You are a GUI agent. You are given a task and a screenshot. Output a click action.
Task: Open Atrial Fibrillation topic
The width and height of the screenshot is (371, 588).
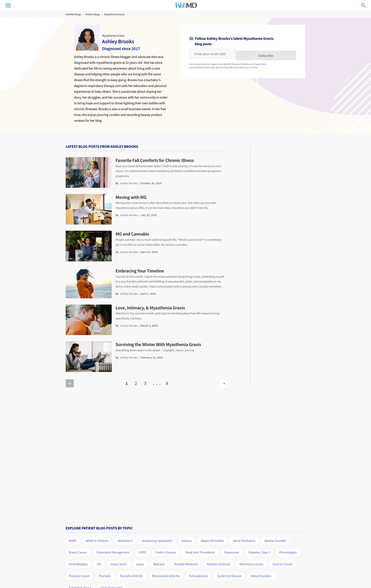[244, 541]
